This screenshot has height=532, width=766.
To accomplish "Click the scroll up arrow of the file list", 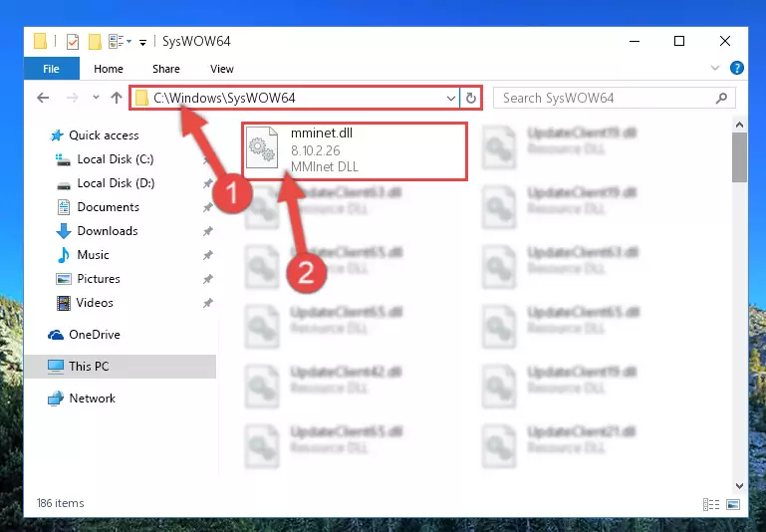I will click(740, 125).
